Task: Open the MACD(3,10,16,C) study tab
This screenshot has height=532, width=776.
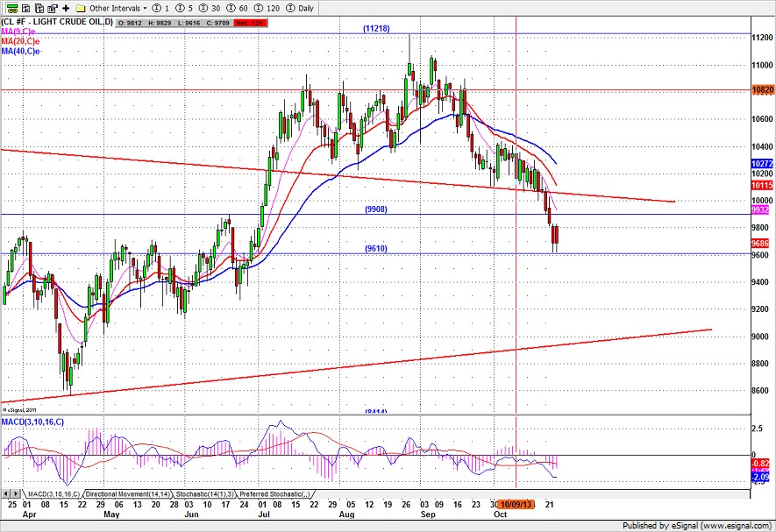Action: click(52, 495)
